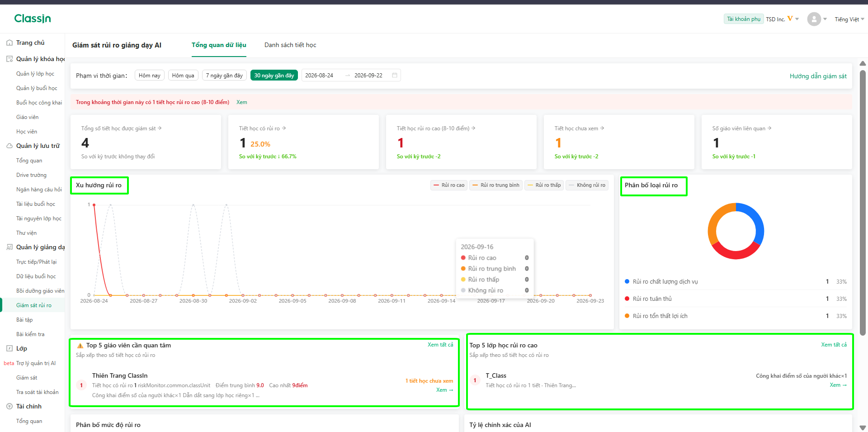Screen dimensions: 868x432
Task: Open Quản lý lớp học menu item
Action: [35, 74]
